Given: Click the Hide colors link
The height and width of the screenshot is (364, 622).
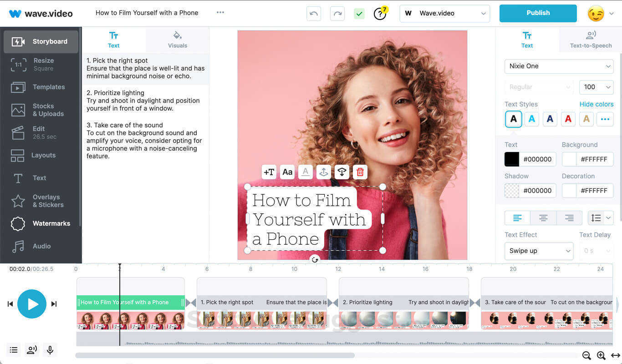Looking at the screenshot, I should [x=597, y=104].
